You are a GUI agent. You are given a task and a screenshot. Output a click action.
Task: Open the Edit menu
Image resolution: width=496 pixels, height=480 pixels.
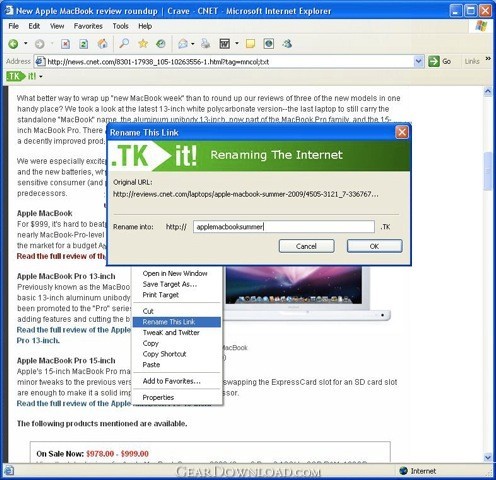[34, 26]
